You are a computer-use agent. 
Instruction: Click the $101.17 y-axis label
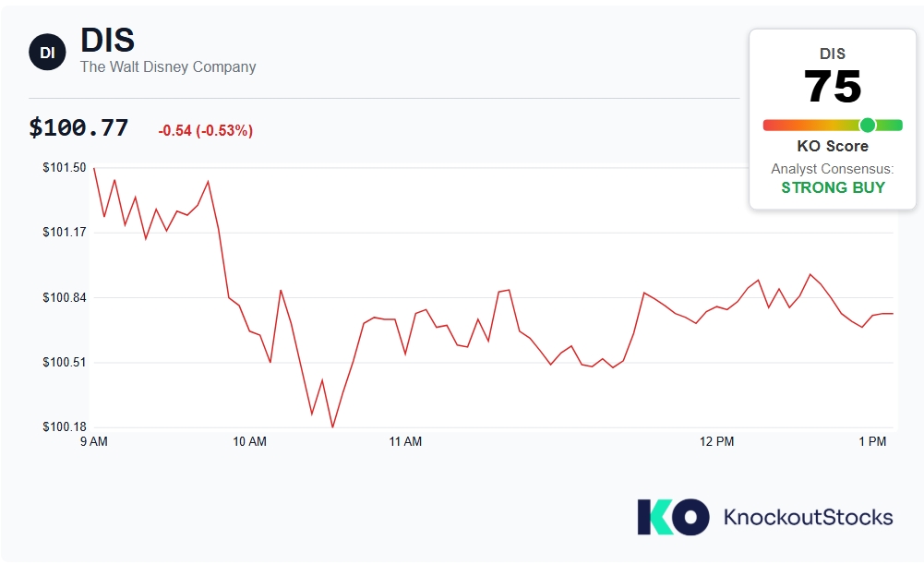point(65,233)
